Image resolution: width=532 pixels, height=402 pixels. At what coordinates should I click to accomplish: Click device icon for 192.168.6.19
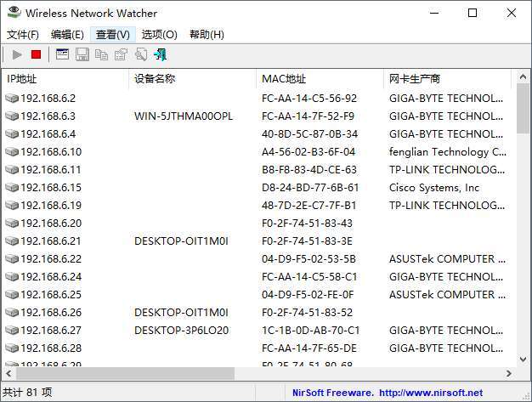pyautogui.click(x=12, y=206)
